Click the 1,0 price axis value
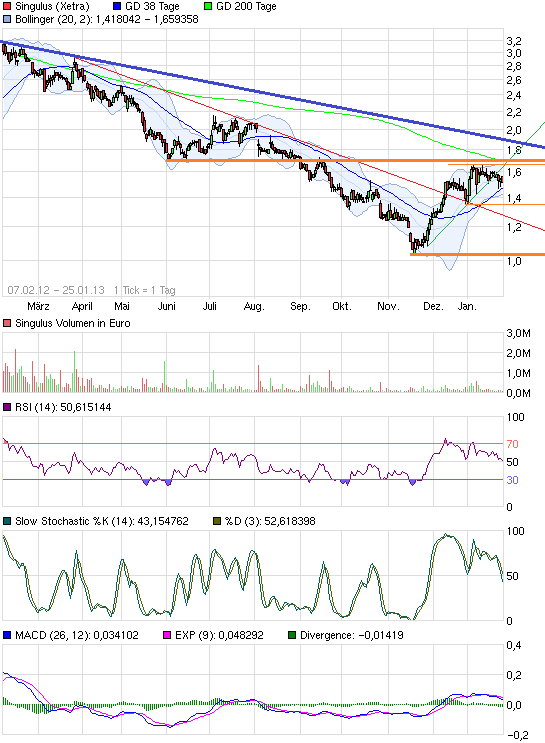Viewport: 545px width, 743px height. (x=514, y=261)
